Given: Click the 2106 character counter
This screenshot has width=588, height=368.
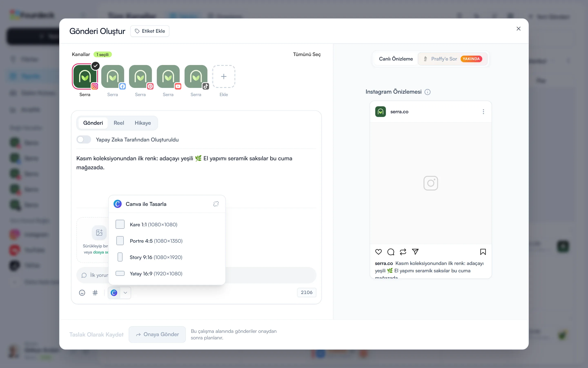Looking at the screenshot, I should tap(307, 293).
